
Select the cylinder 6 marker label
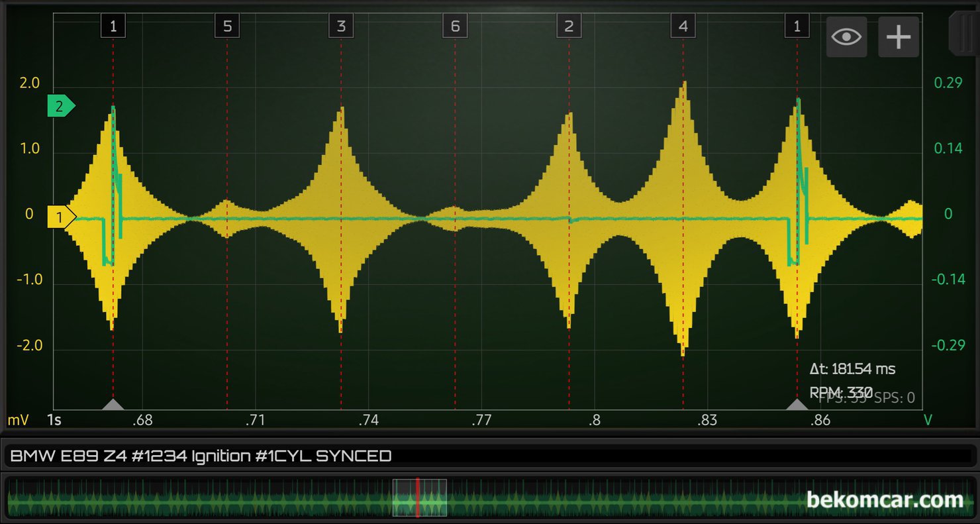click(455, 26)
